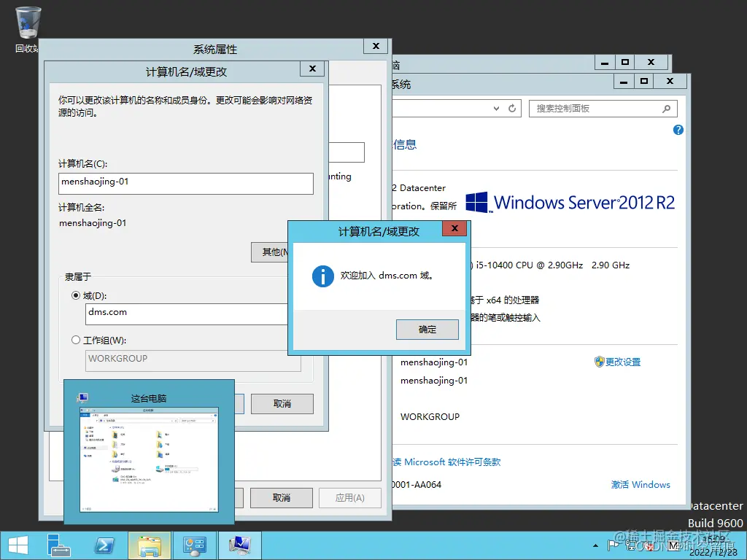Open the Recycle Bin desktop icon
Viewport: 747px width, 560px height.
pos(28,28)
